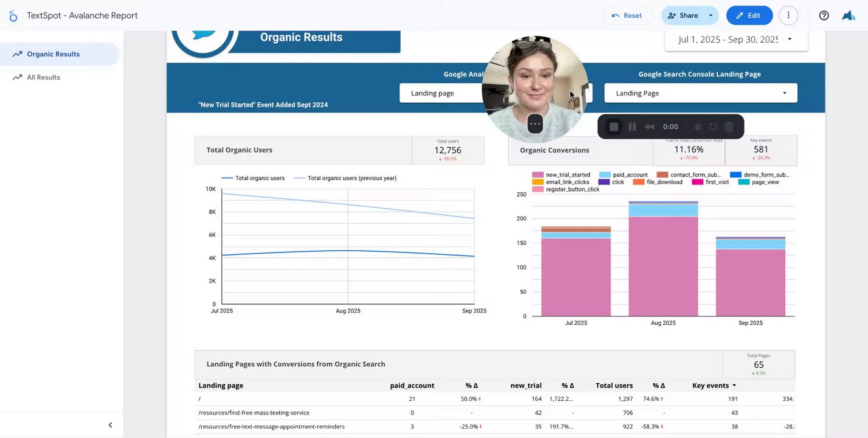Sort the table by Key events column

(x=714, y=386)
